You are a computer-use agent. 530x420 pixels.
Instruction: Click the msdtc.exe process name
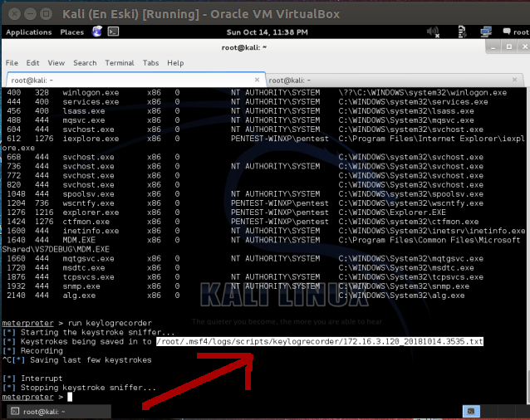[x=84, y=268]
